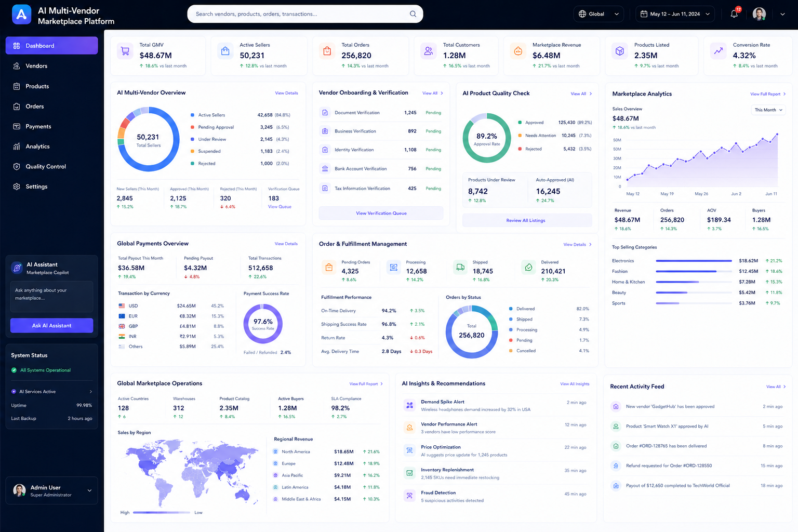Open View Details for AI Multi-Vendor Overview
Viewport: 798px width, 532px height.
[x=286, y=93]
